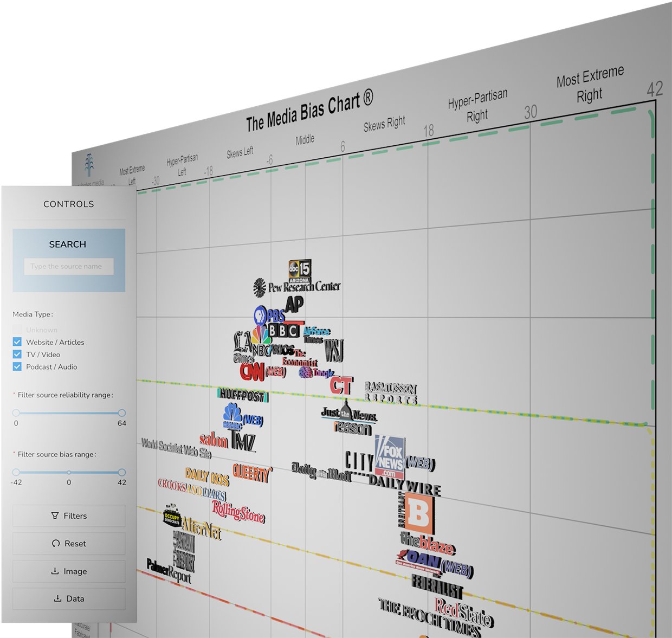The image size is (672, 638).
Task: Select the AP logo on the chart
Action: click(x=294, y=305)
